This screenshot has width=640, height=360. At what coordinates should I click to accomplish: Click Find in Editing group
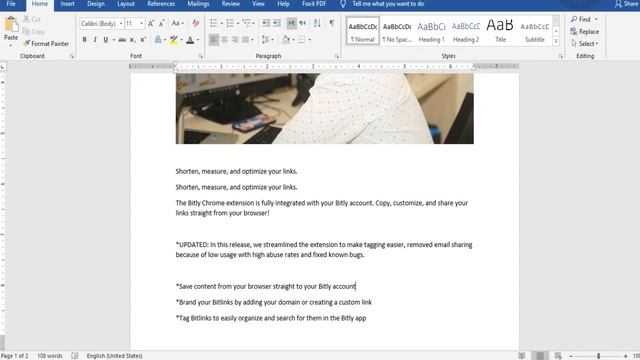(x=580, y=19)
